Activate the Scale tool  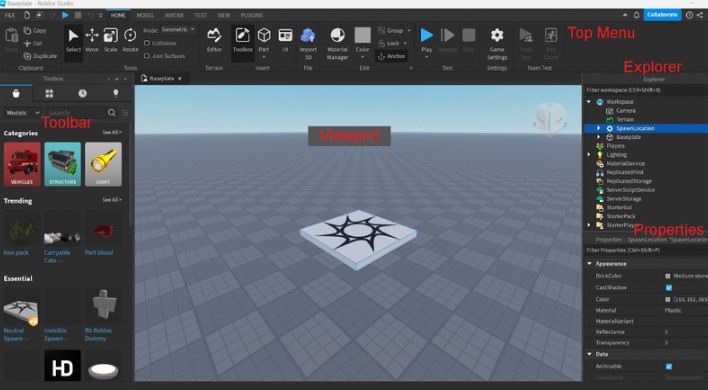(111, 41)
